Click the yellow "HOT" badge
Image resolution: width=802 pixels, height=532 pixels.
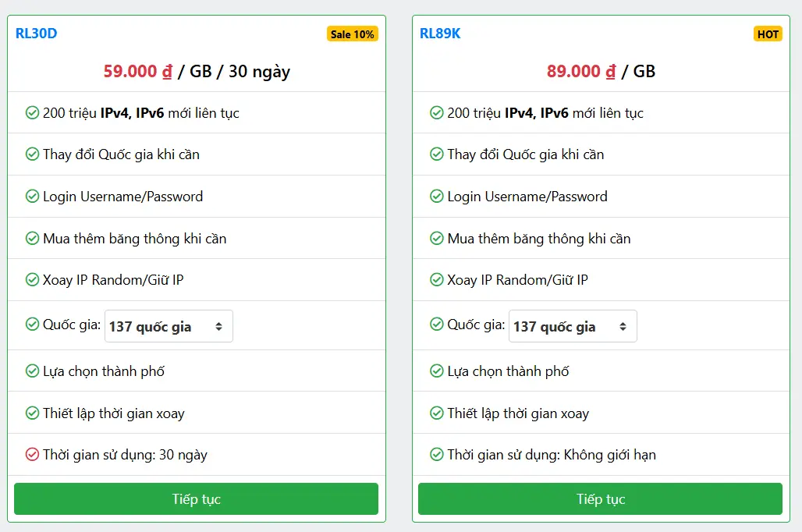tap(768, 34)
